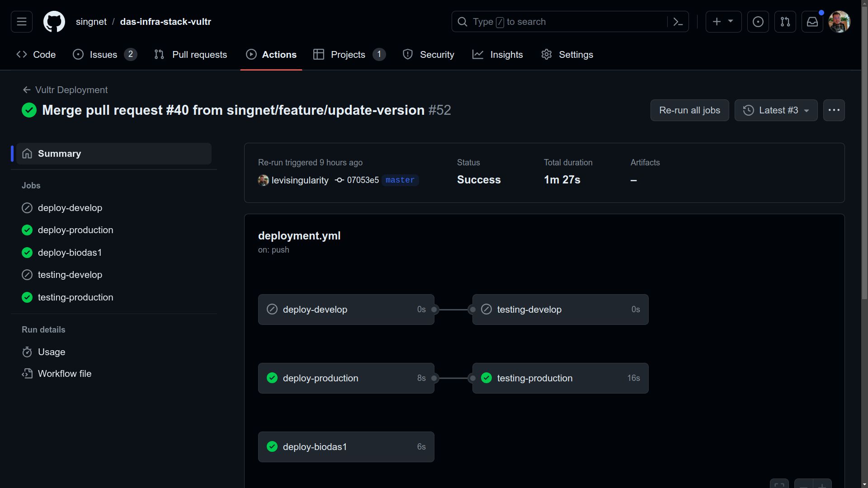
Task: Focus the search input field
Action: pyautogui.click(x=570, y=22)
